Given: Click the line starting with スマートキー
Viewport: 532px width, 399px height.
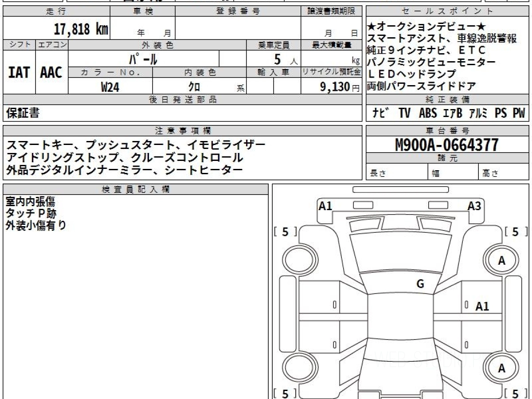Looking at the screenshot, I should point(136,145).
